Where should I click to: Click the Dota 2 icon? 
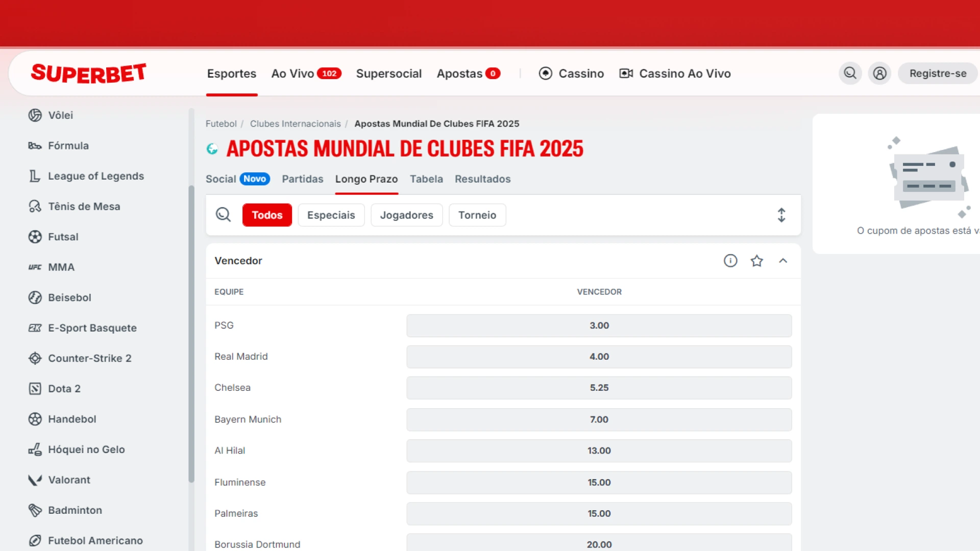point(35,389)
